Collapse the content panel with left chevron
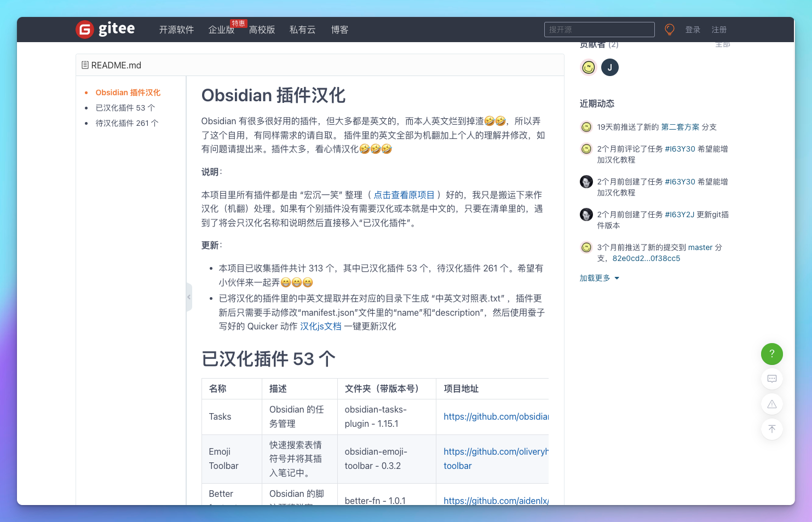 189,297
